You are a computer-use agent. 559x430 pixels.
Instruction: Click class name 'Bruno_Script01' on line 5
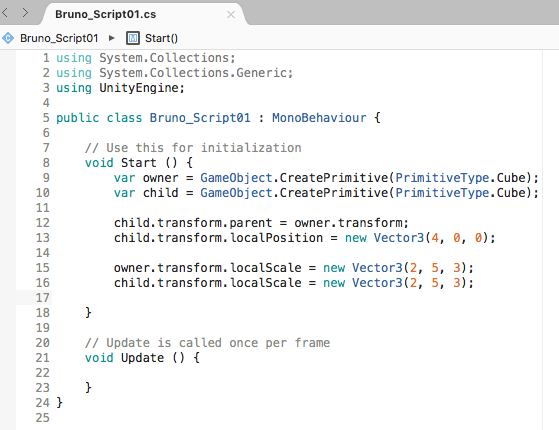[x=200, y=118]
